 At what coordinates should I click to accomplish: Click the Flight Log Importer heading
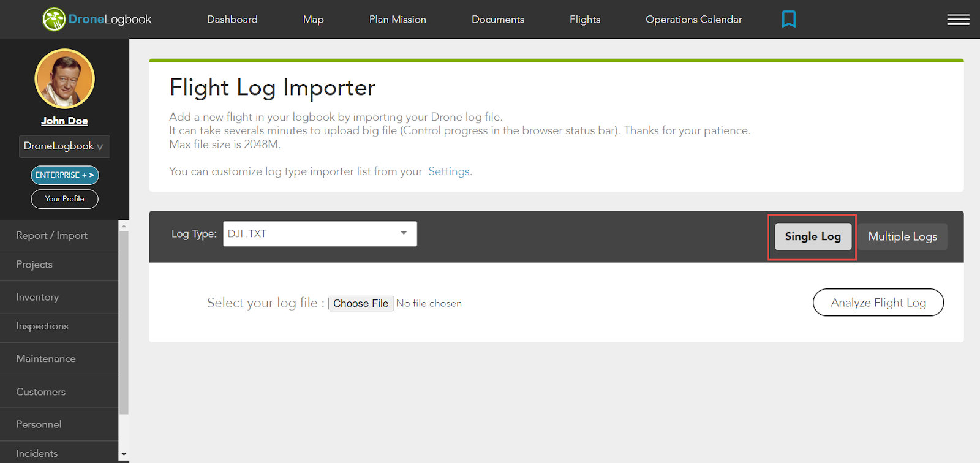coord(273,88)
